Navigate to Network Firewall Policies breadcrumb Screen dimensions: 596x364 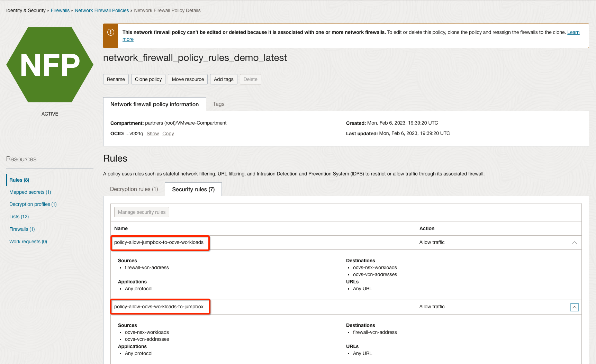point(102,10)
